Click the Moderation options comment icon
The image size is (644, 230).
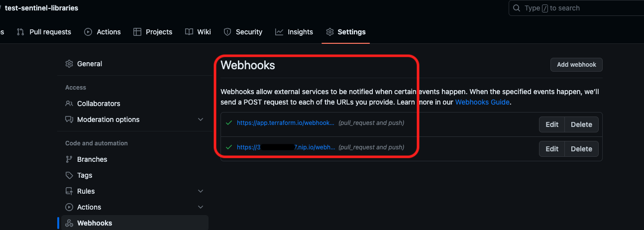(x=69, y=119)
